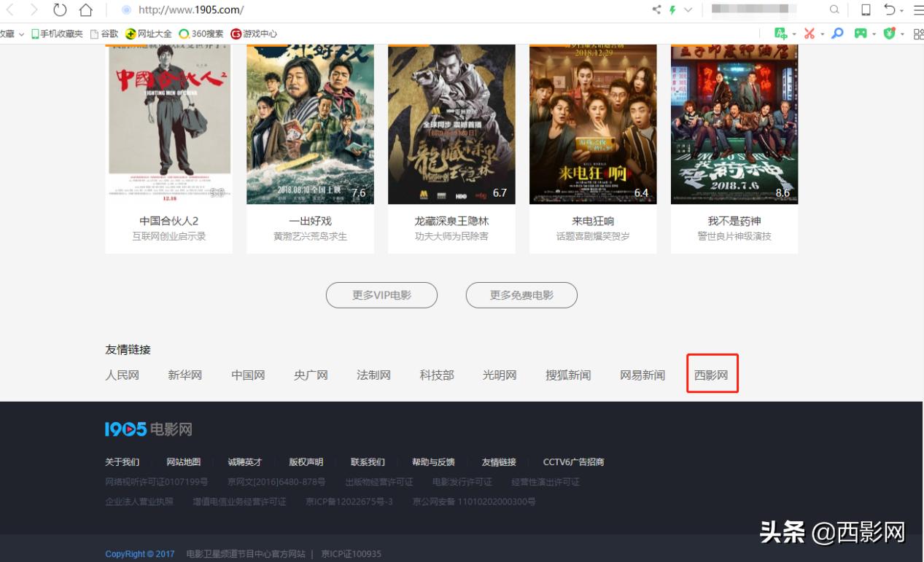This screenshot has width=924, height=562.
Task: Click the 1905电影网 footer logo
Action: point(149,429)
